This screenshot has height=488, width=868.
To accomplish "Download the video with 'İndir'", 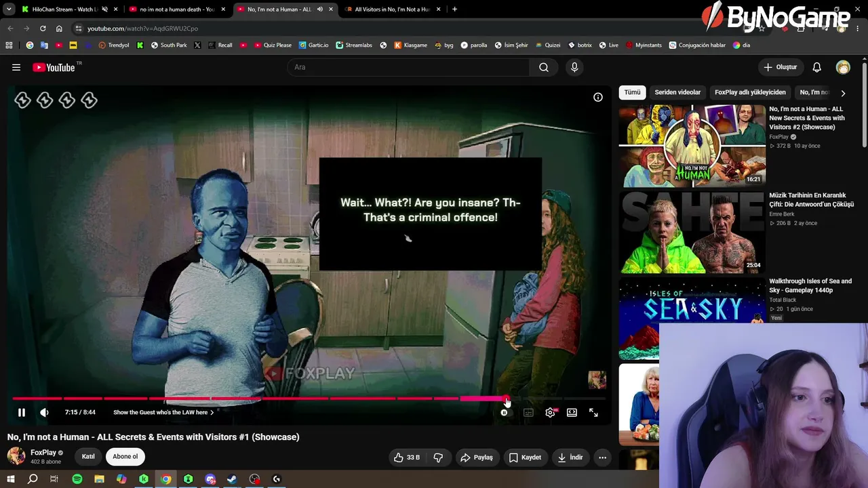I will [570, 457].
